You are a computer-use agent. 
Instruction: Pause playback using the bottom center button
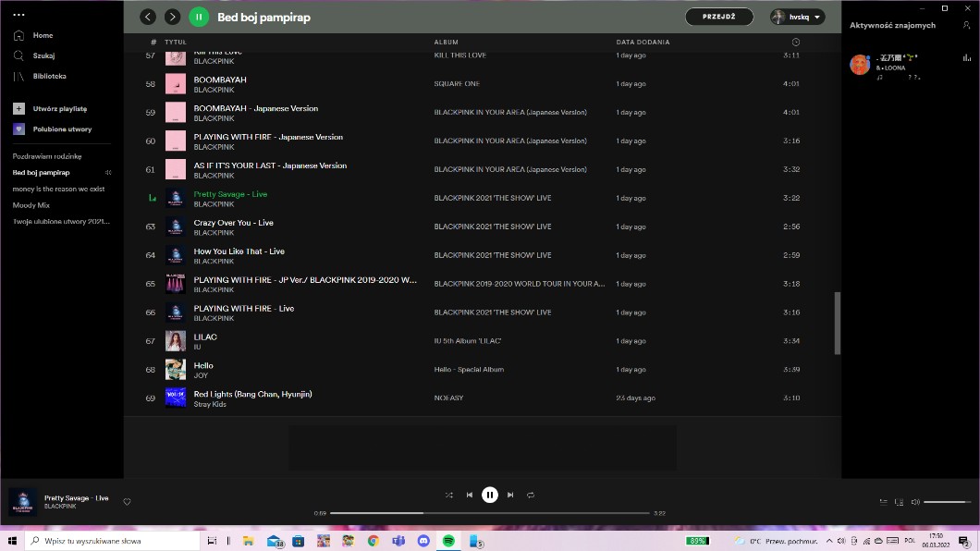[x=490, y=495]
